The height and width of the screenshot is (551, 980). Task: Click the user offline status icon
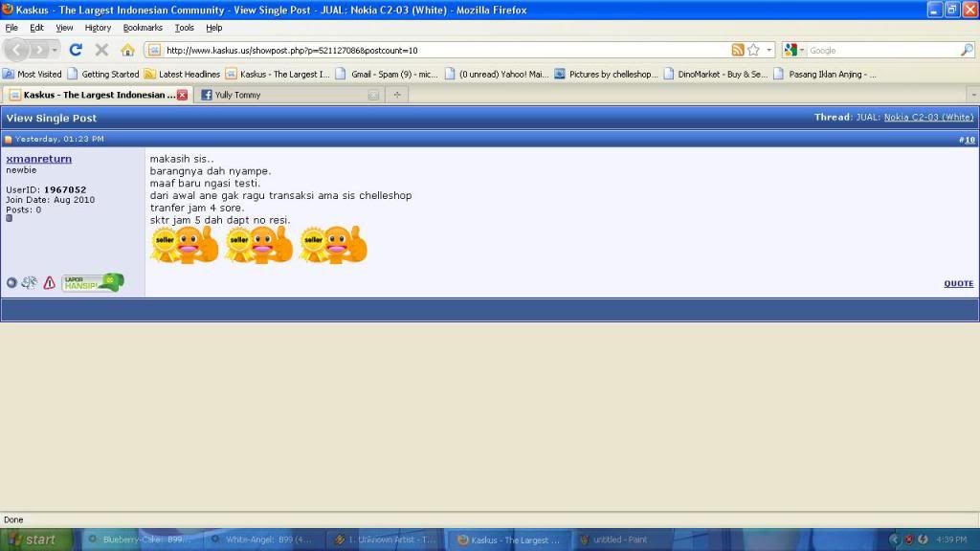click(11, 283)
